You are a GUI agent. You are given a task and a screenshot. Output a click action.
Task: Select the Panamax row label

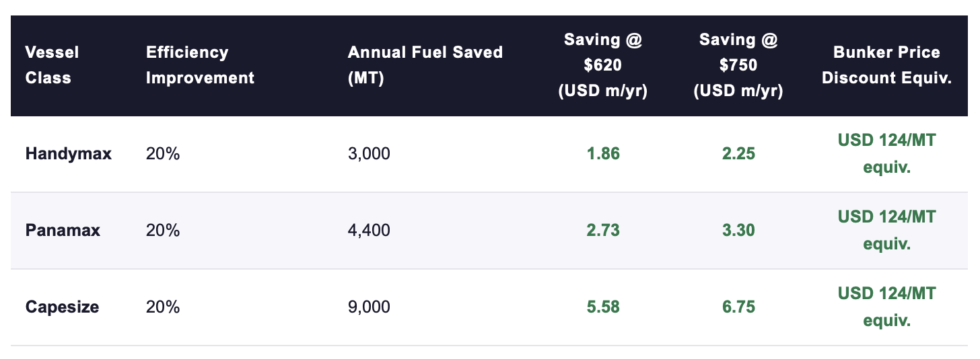click(63, 231)
